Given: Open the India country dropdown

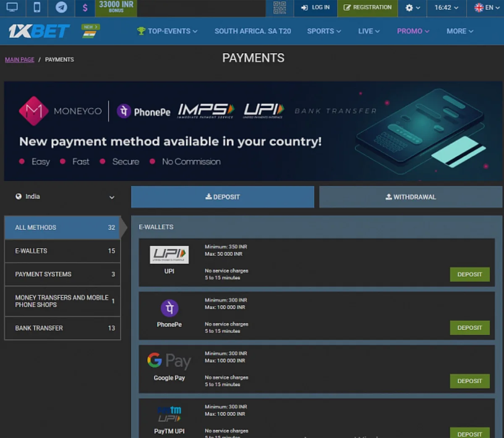Looking at the screenshot, I should (x=65, y=197).
